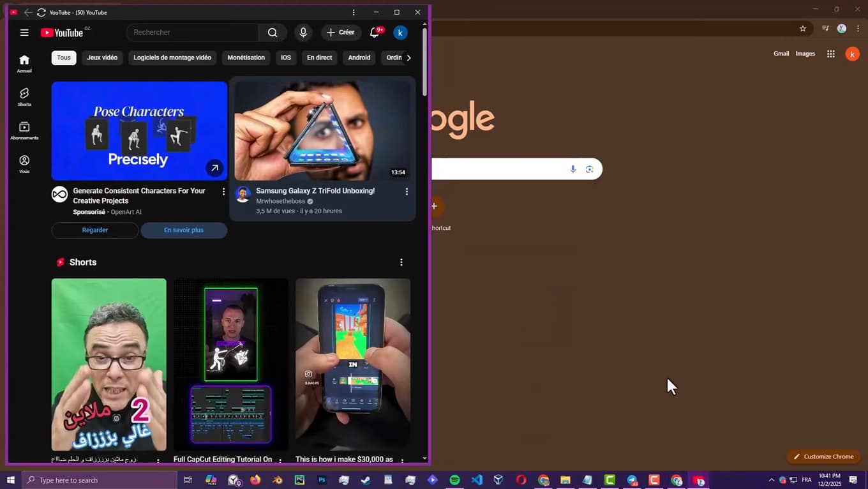
Task: Select the Monétisation filter chip
Action: click(246, 57)
